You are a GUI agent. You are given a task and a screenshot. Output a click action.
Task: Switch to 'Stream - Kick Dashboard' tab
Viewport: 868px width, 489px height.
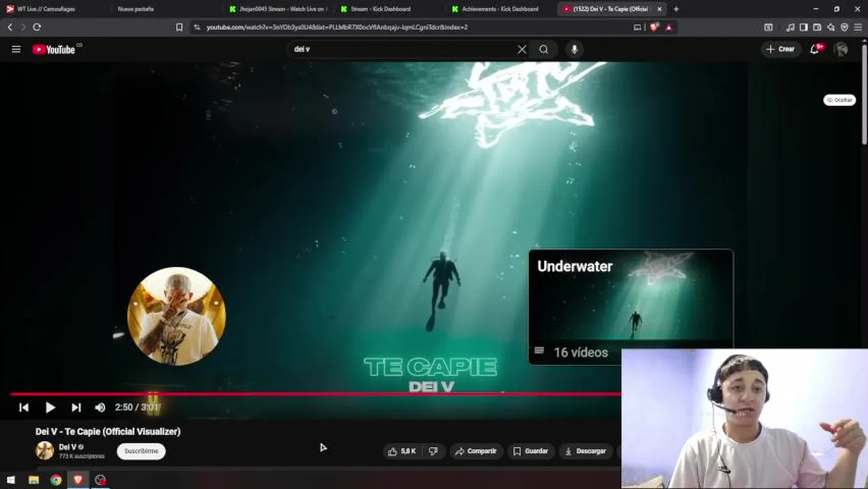pyautogui.click(x=390, y=9)
